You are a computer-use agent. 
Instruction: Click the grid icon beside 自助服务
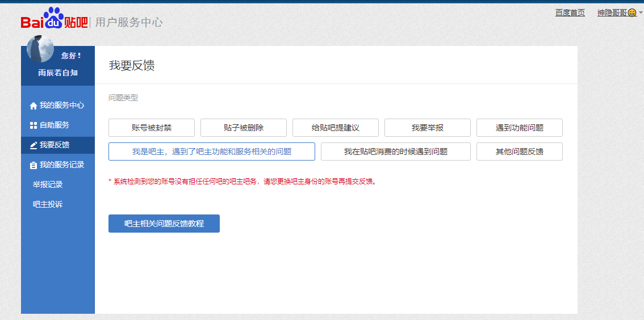pos(34,125)
